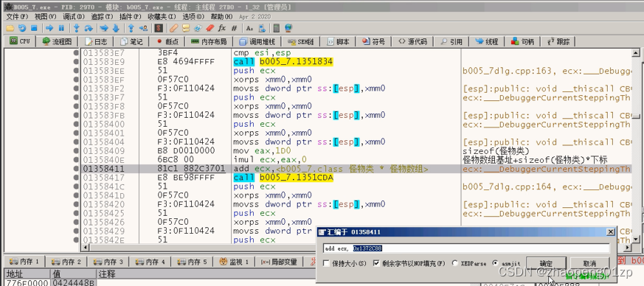The height and width of the screenshot is (286, 644).
Task: Click the disassembly scroll-up arrow
Action: pyautogui.click(x=636, y=52)
